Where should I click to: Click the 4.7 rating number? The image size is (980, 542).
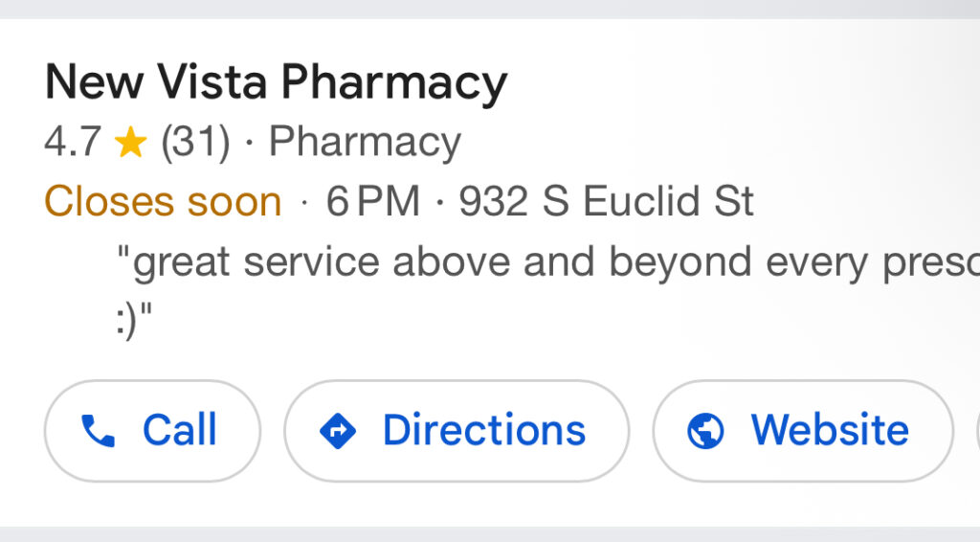pyautogui.click(x=72, y=143)
